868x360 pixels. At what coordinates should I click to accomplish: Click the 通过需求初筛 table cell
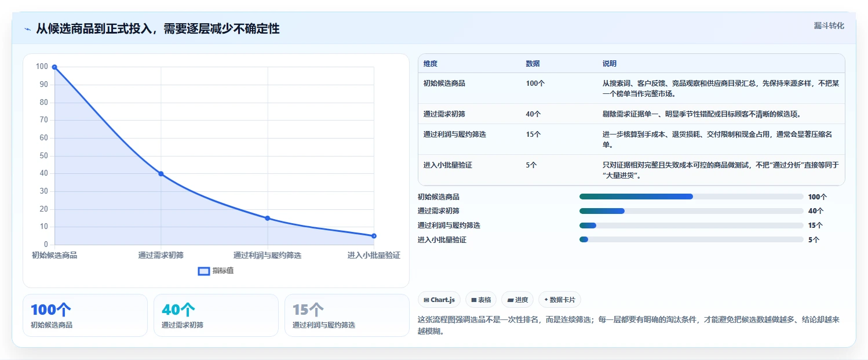444,114
